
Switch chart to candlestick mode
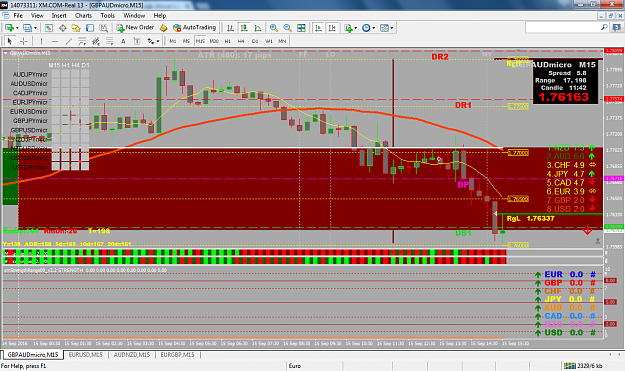click(244, 28)
